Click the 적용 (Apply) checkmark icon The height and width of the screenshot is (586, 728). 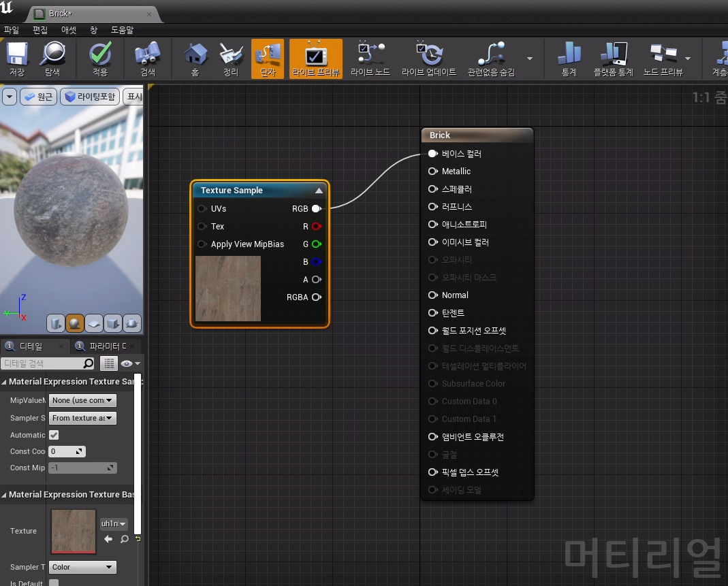click(100, 59)
